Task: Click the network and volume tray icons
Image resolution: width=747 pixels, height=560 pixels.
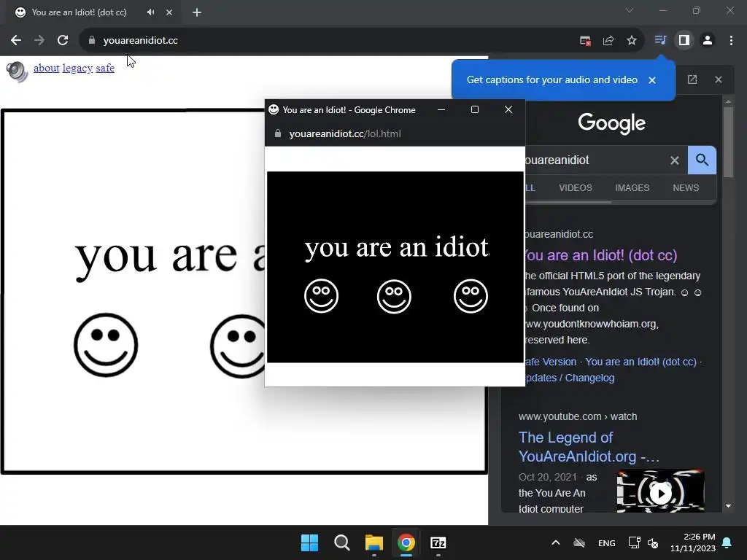Action: tap(643, 542)
